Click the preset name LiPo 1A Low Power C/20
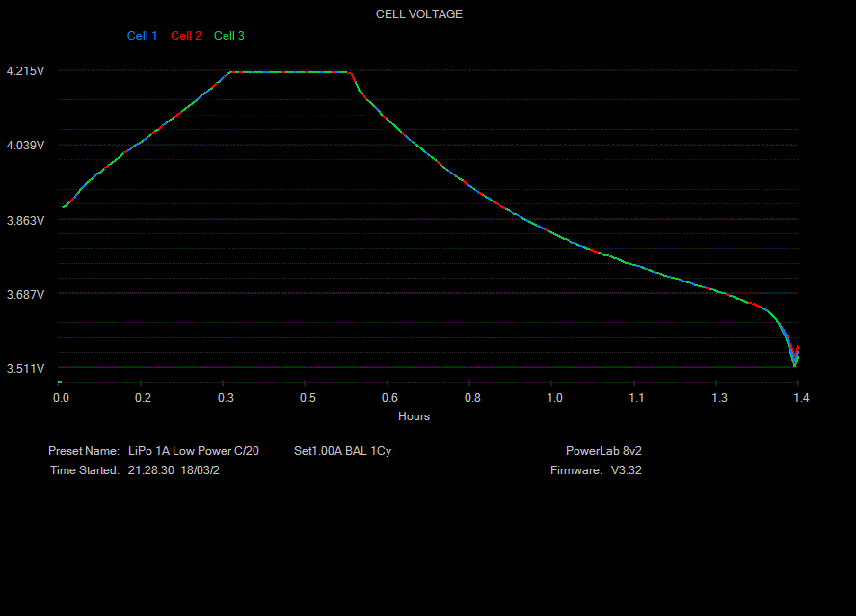 click(x=194, y=451)
